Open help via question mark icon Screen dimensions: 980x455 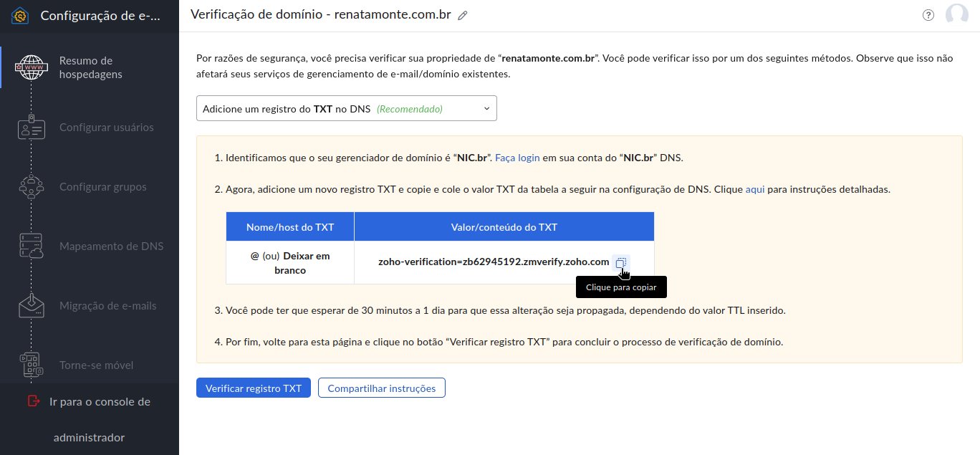pyautogui.click(x=928, y=15)
